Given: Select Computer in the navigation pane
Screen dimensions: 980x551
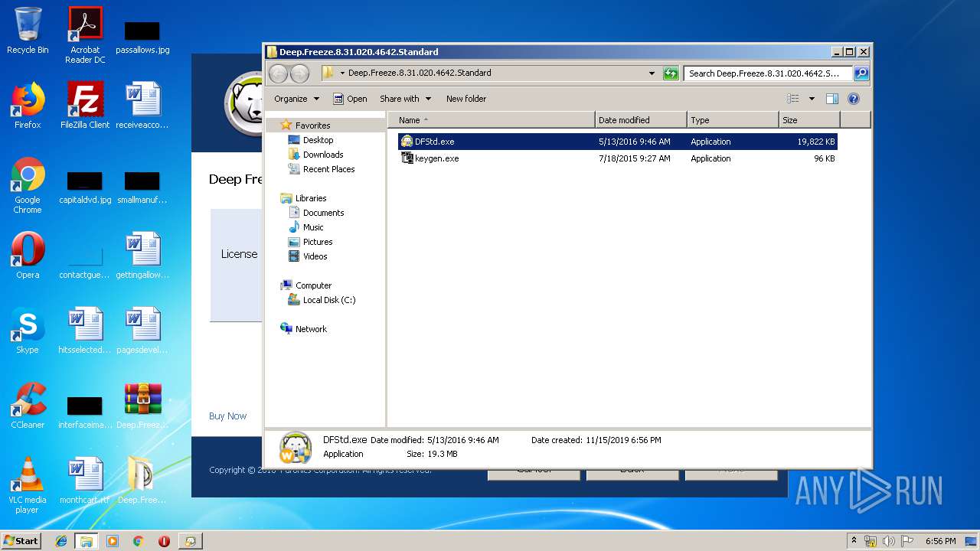Looking at the screenshot, I should click(x=313, y=285).
